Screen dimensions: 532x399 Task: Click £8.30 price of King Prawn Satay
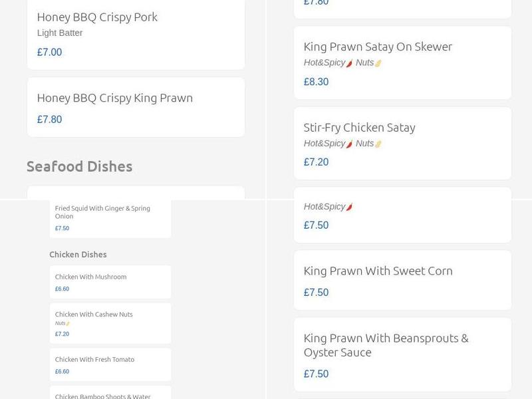pos(316,82)
